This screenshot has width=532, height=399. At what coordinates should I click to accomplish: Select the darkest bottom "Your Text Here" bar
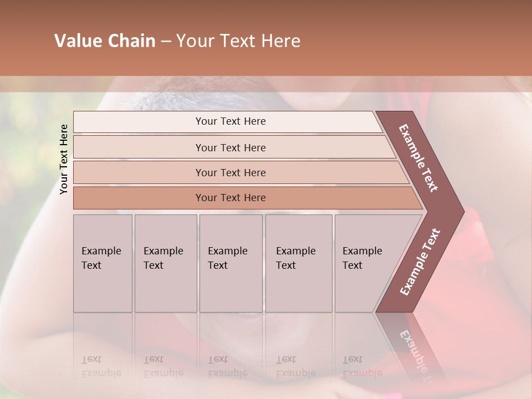click(230, 198)
